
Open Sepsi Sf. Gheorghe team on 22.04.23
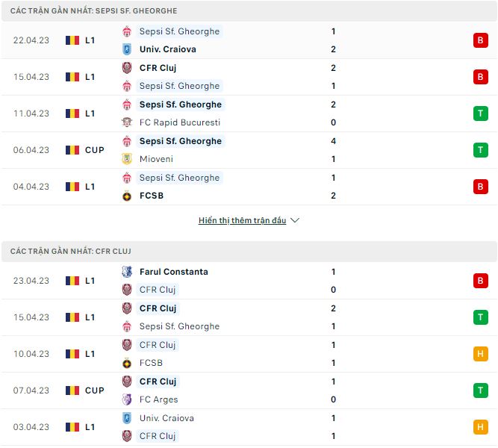point(179,31)
